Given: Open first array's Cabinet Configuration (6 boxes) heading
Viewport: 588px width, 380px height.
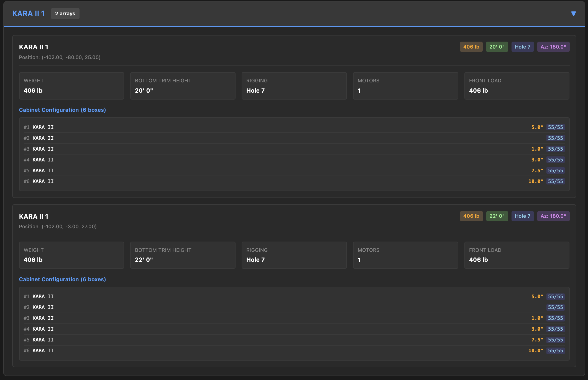Looking at the screenshot, I should click(62, 110).
